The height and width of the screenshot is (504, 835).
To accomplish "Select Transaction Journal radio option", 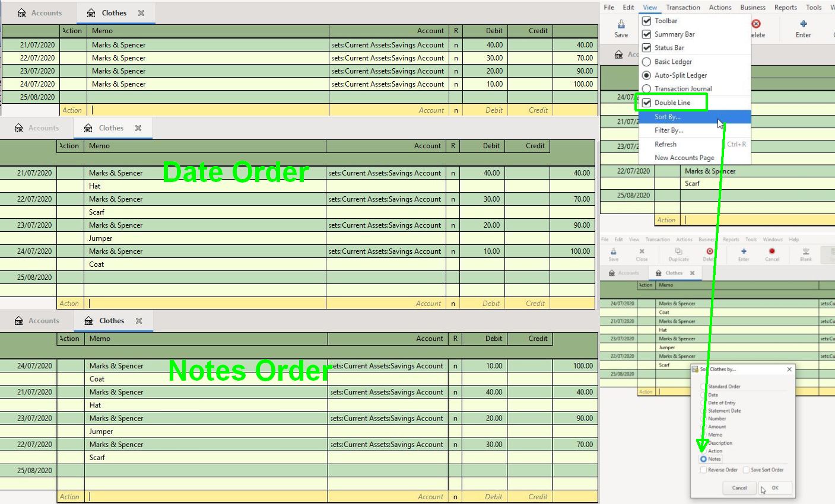I will point(647,89).
